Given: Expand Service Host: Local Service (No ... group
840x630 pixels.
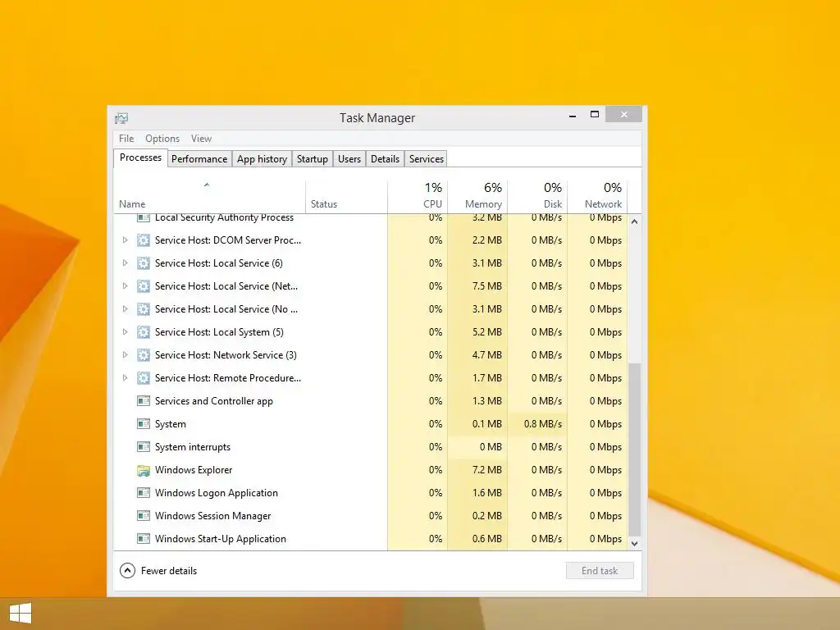Looking at the screenshot, I should 125,309.
